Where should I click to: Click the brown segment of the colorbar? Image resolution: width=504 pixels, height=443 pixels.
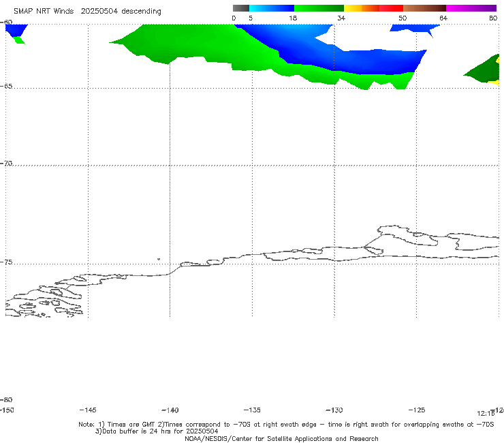click(x=424, y=8)
